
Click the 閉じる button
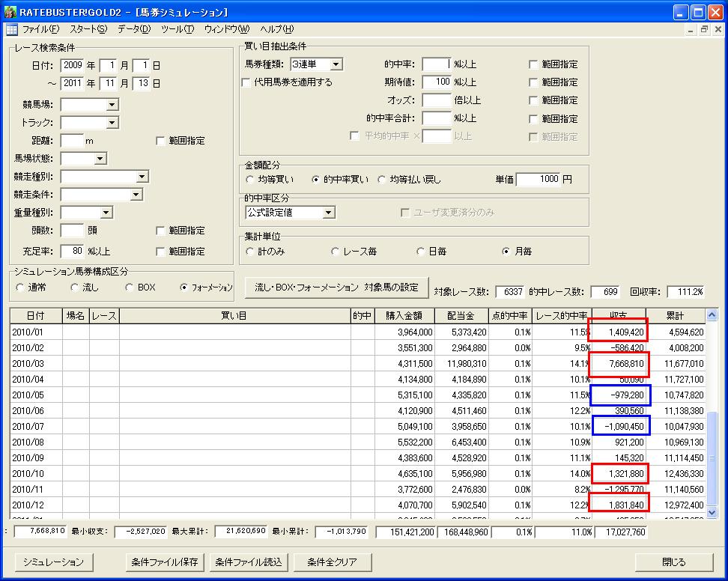pyautogui.click(x=673, y=562)
